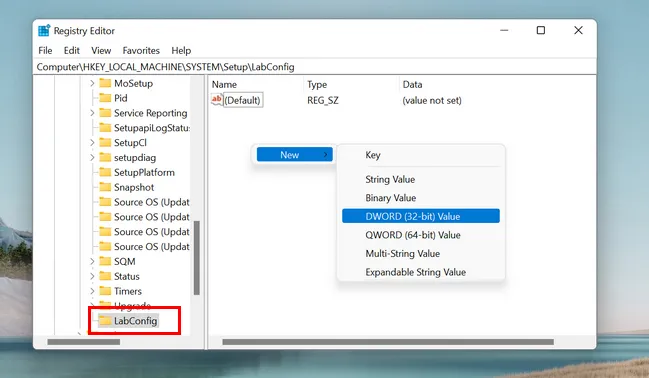Viewport: 649px width, 378px height.
Task: Select DWORD (32-bit) Value
Action: pyautogui.click(x=421, y=216)
